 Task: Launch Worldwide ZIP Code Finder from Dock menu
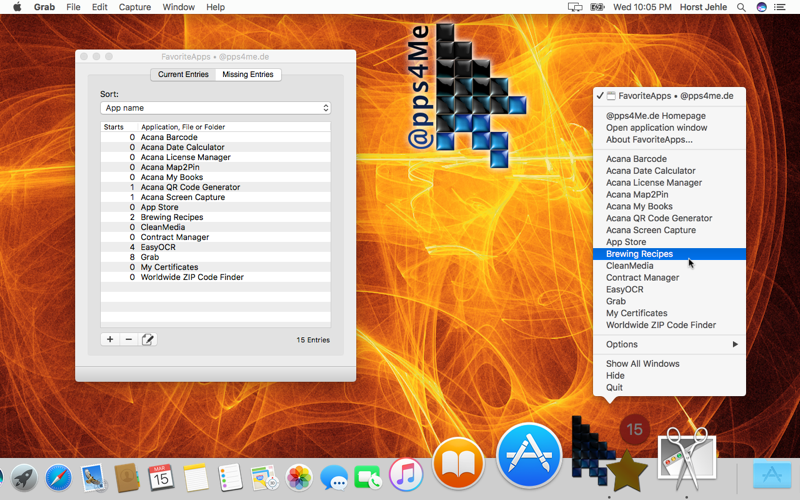(669, 325)
